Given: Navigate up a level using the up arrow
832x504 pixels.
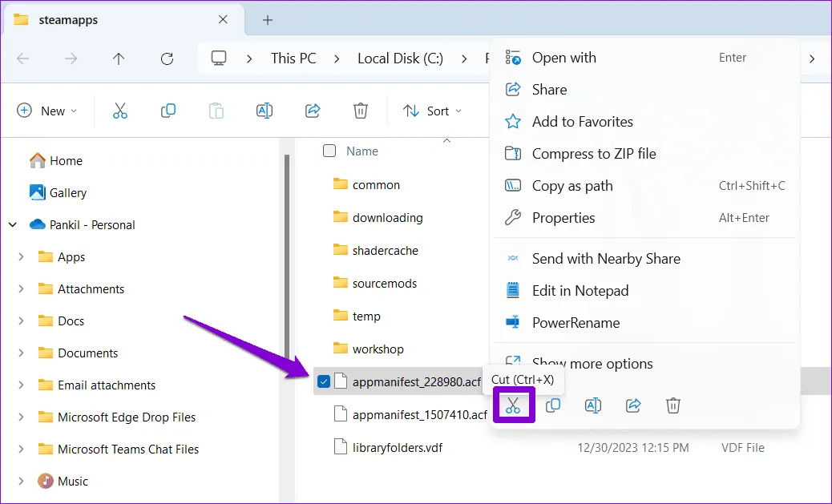Looking at the screenshot, I should 119,58.
